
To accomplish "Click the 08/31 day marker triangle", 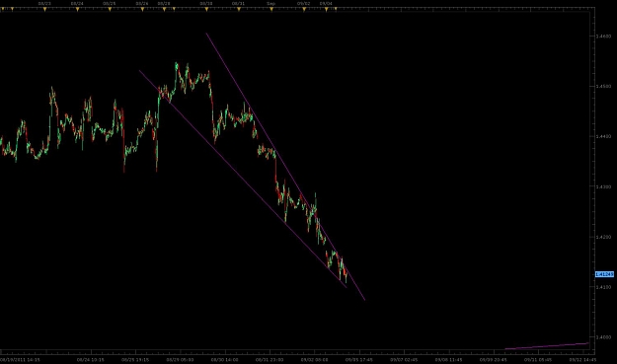I will point(239,9).
